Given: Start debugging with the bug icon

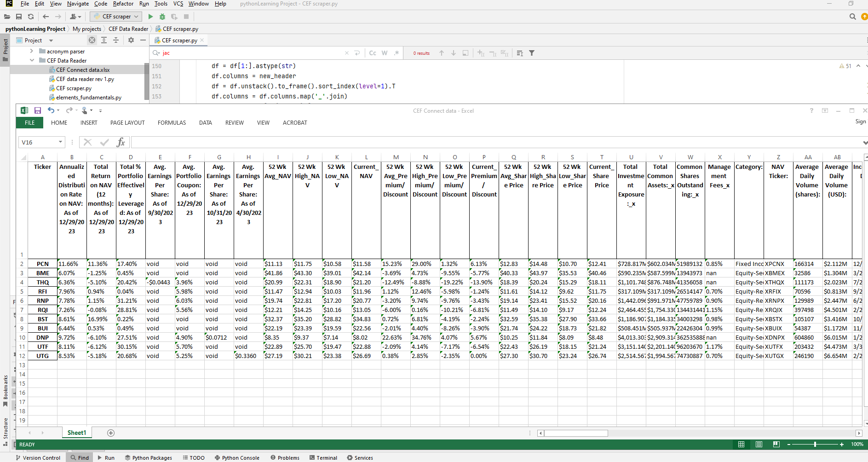Looking at the screenshot, I should tap(162, 16).
